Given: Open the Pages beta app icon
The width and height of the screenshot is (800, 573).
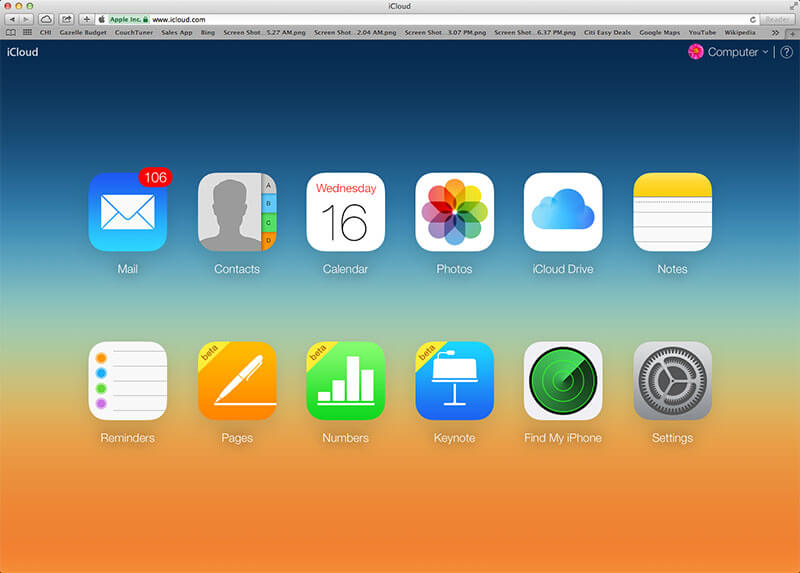Looking at the screenshot, I should point(237,381).
